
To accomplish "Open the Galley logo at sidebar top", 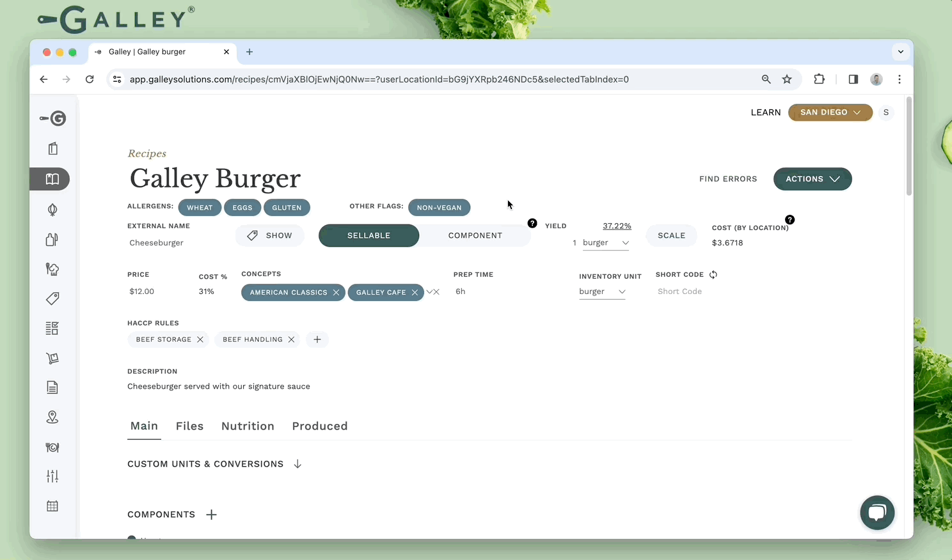I will pos(52,118).
